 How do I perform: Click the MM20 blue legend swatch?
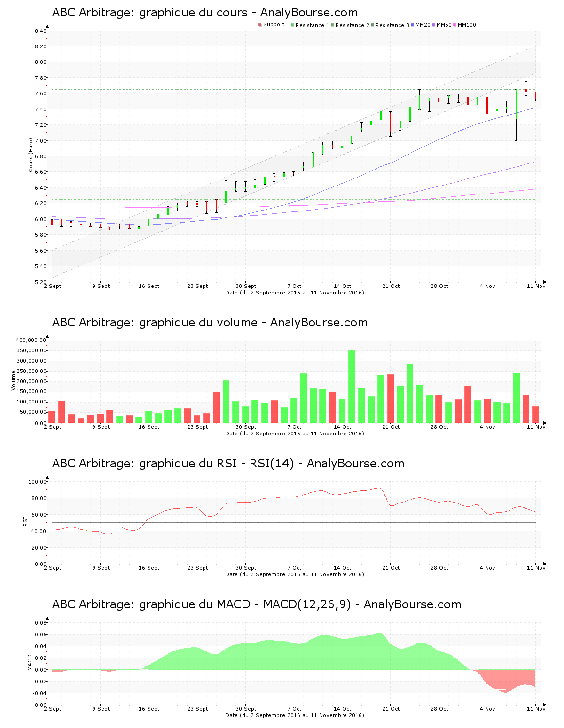413,25
